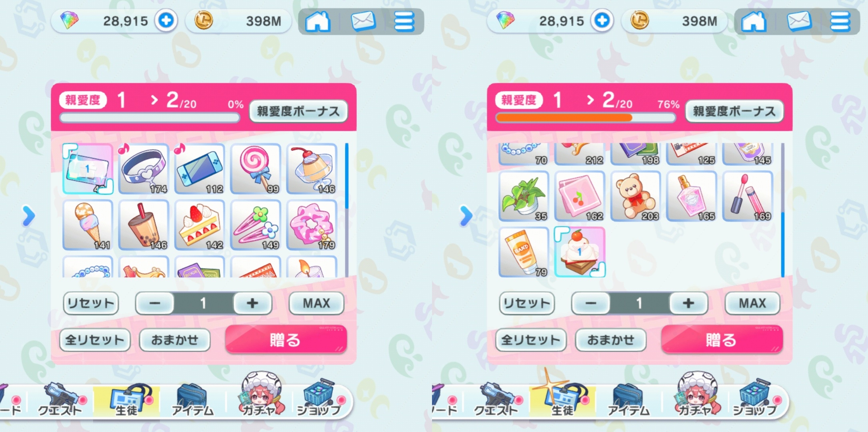868x432 pixels.
Task: Choose the bubble tea gift item
Action: [144, 225]
